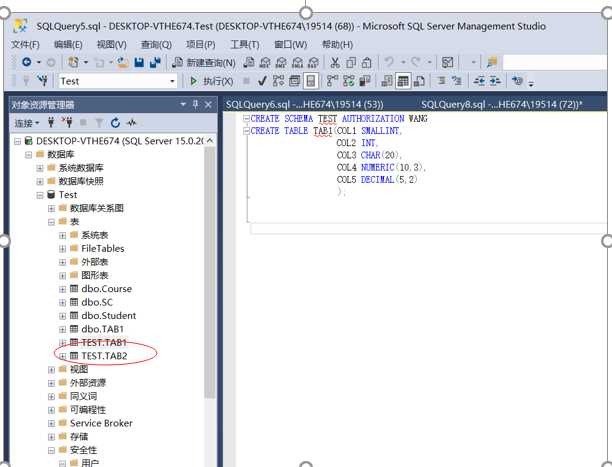The height and width of the screenshot is (467, 612).
Task: Click Specify Values for Template Parameters icon
Action: (x=518, y=81)
